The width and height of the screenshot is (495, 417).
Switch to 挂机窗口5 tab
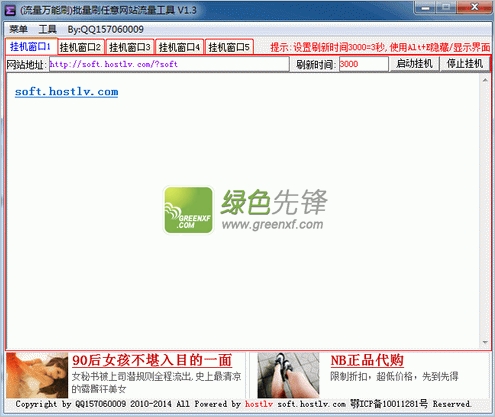229,47
